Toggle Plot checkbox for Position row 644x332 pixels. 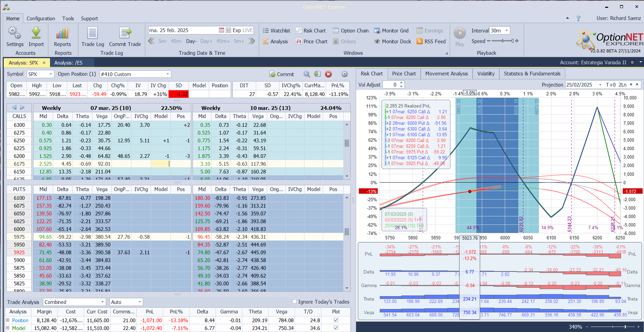pos(336,320)
